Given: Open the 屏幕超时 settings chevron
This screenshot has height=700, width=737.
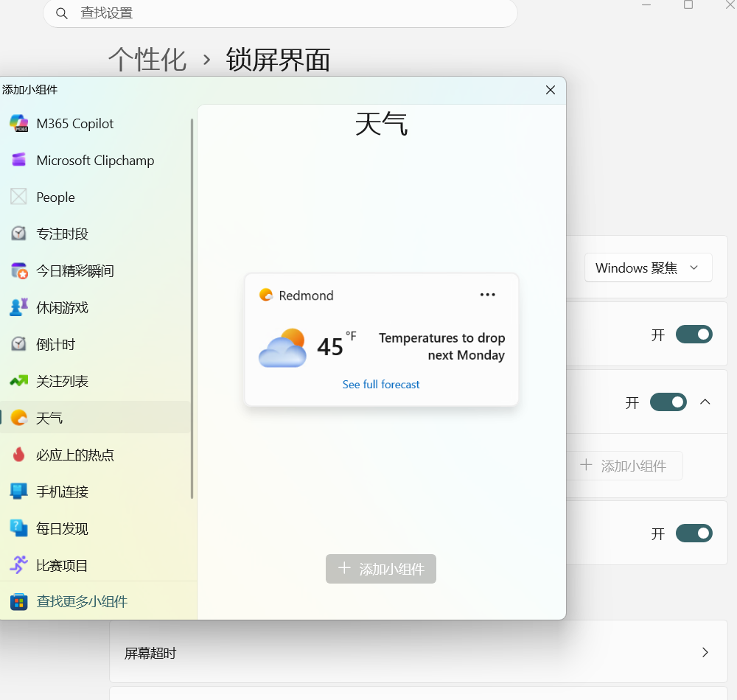Looking at the screenshot, I should point(705,653).
